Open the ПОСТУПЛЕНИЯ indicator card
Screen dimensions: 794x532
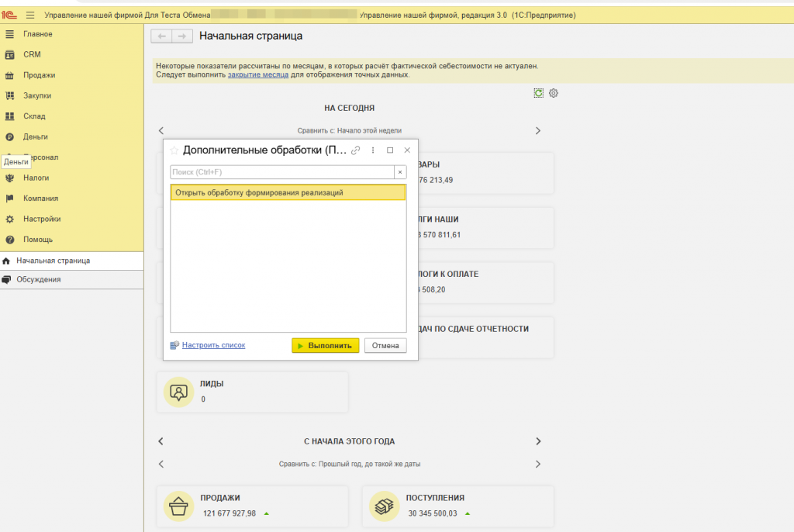(x=457, y=506)
